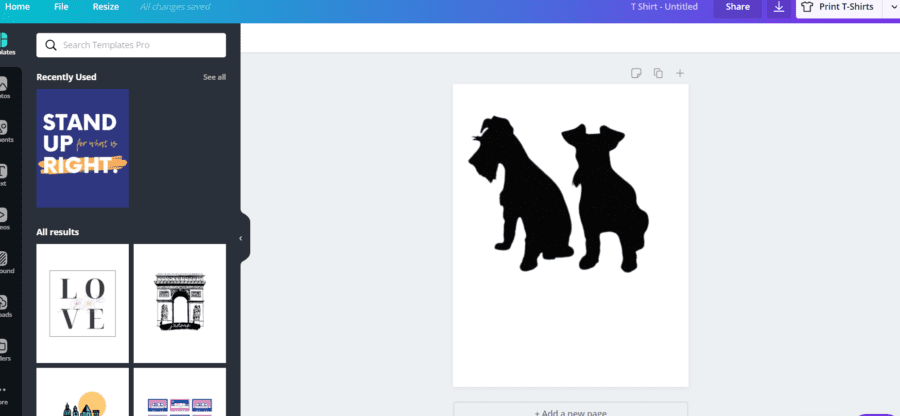Open the More sidebar tab
The image size is (900, 416).
5,395
